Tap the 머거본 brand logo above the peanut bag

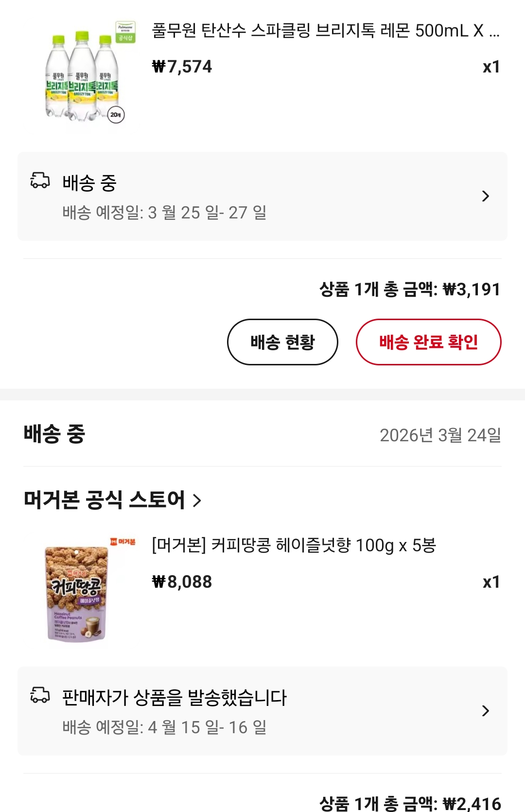point(122,541)
